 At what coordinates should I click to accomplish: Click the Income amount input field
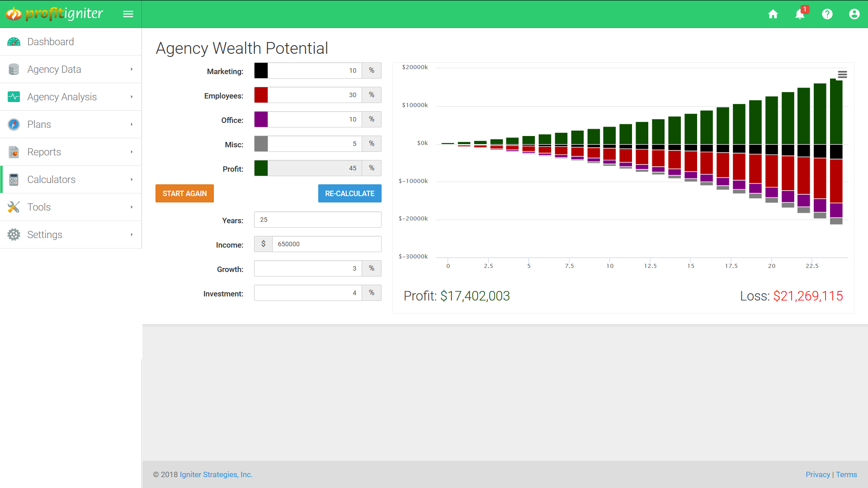326,244
